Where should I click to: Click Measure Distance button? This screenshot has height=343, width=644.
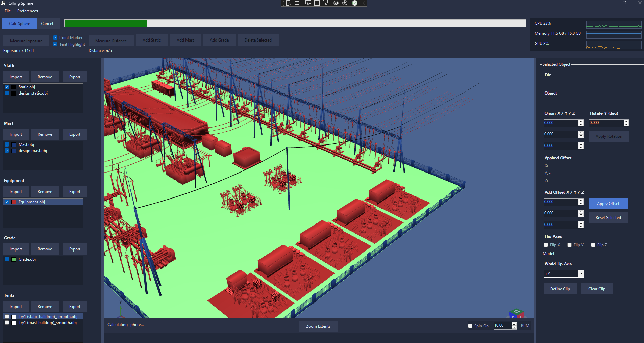[x=111, y=41]
